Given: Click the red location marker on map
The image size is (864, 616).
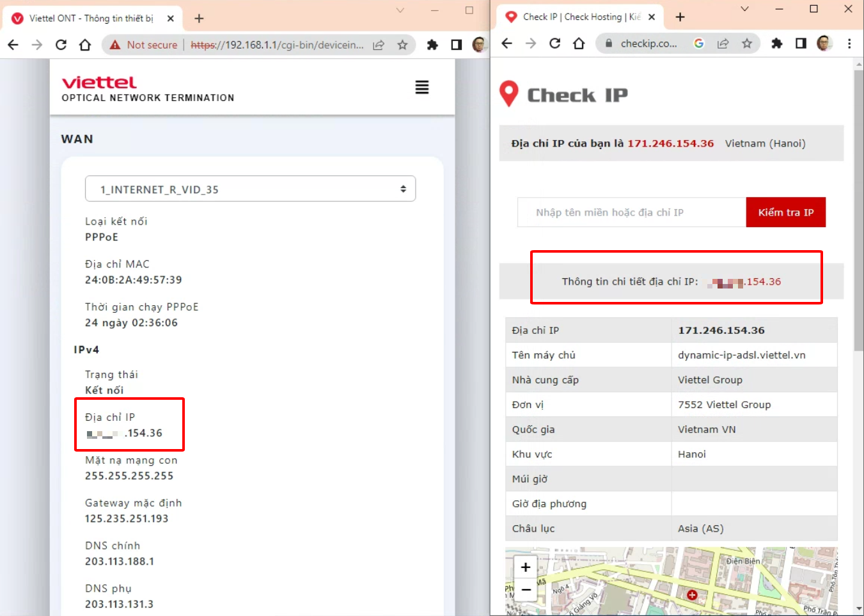Looking at the screenshot, I should [x=691, y=595].
